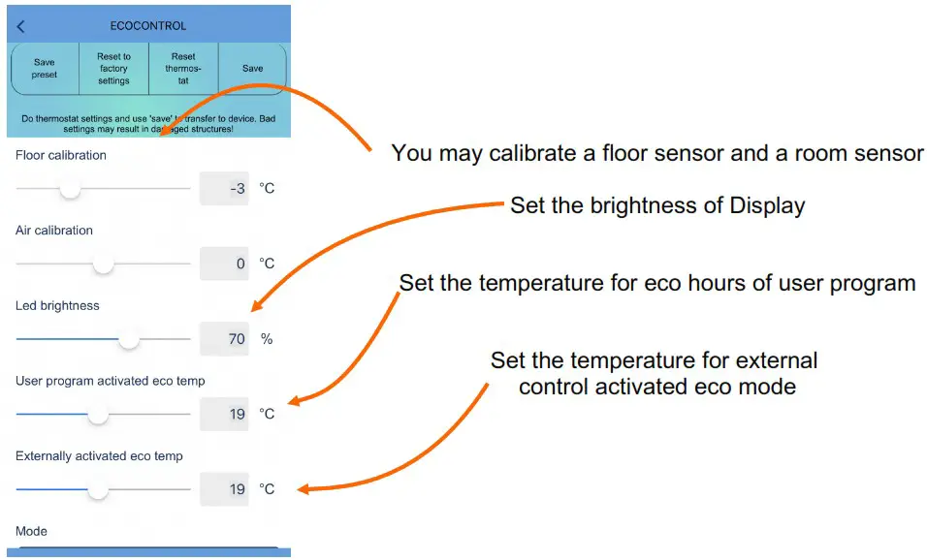Screen dimensions: 927x560
Task: Click Reset to factory settings
Action: click(113, 68)
